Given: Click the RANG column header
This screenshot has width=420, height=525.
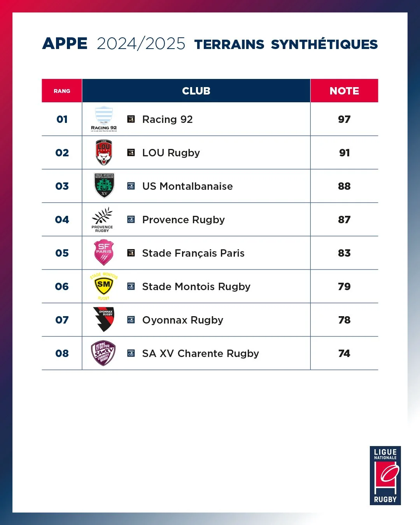Looking at the screenshot, I should coord(62,91).
